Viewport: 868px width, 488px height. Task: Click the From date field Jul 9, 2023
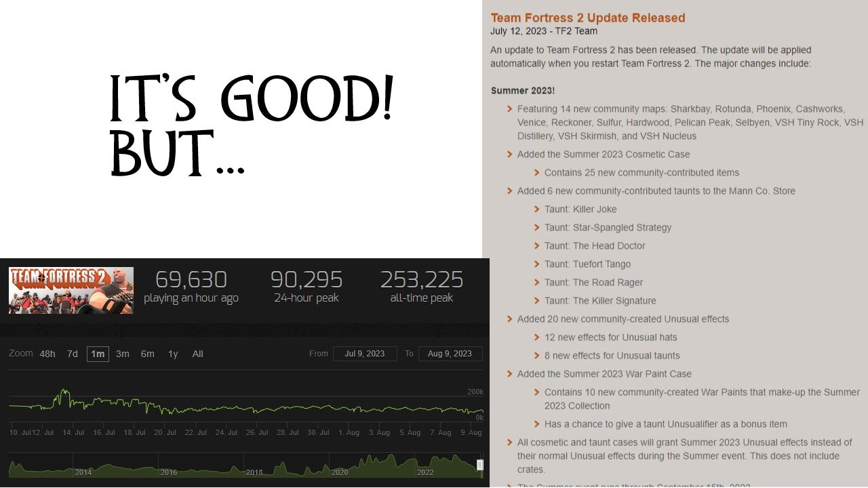tap(365, 354)
